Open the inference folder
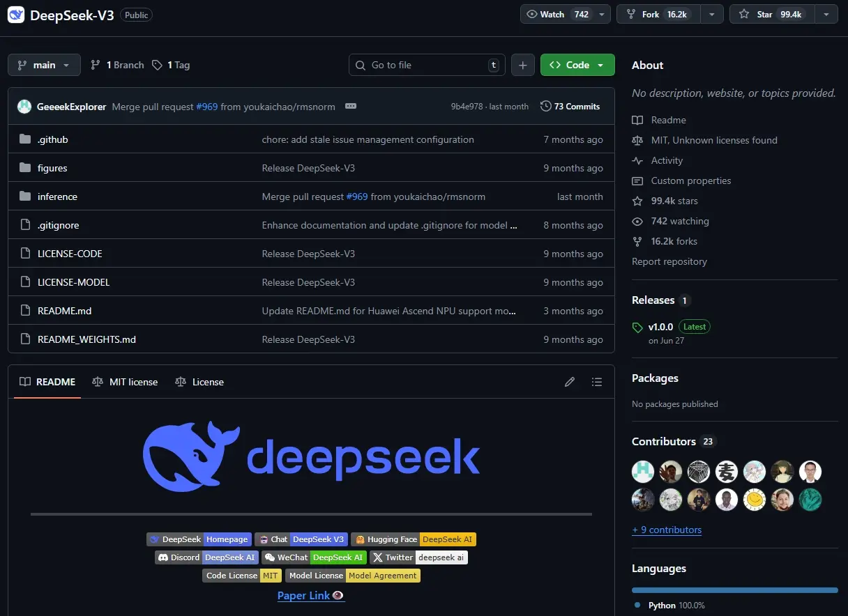848x616 pixels. 57,197
